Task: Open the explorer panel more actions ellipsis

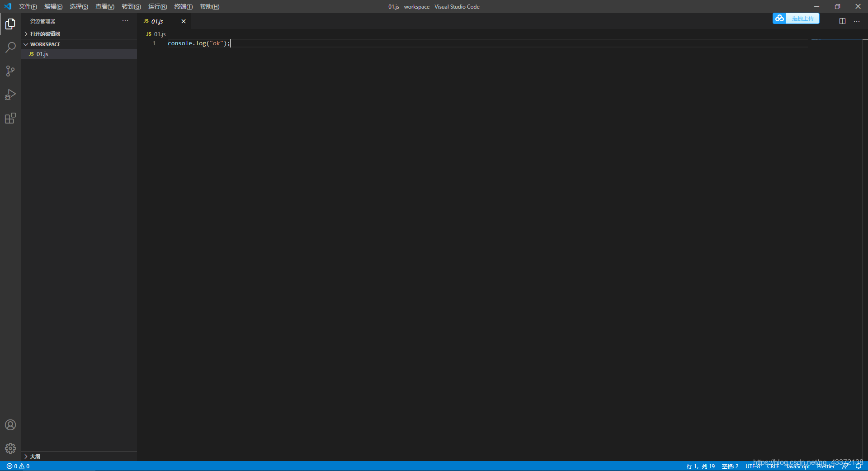Action: [125, 21]
